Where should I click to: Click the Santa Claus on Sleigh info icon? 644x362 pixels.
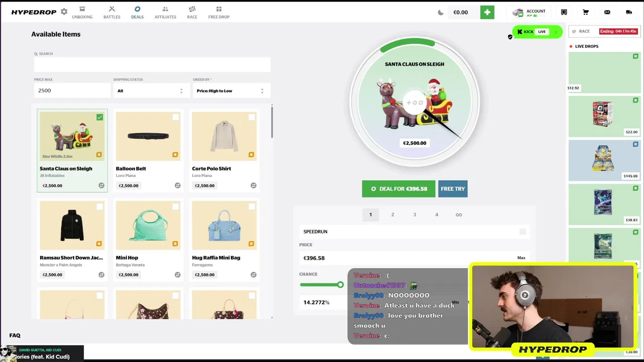[x=101, y=186]
